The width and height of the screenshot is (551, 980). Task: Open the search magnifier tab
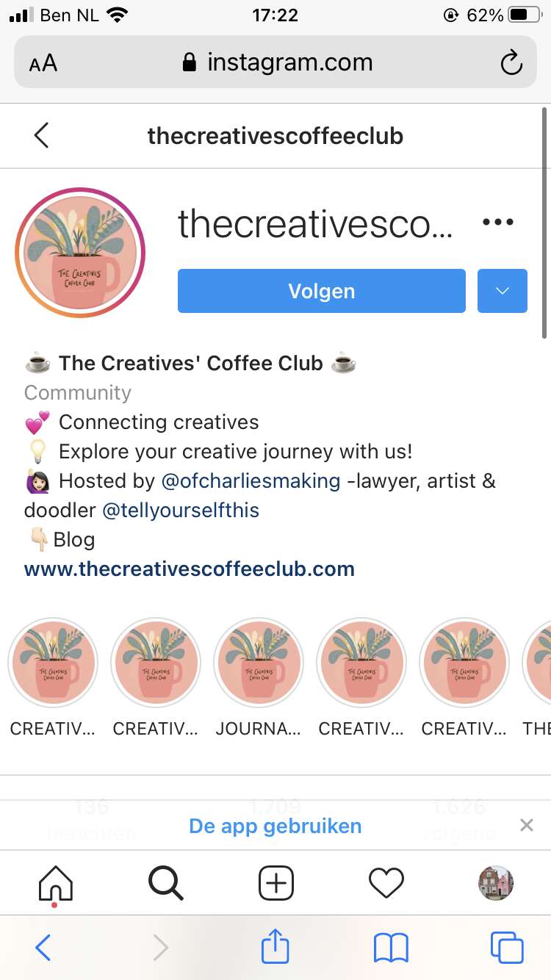tap(166, 882)
